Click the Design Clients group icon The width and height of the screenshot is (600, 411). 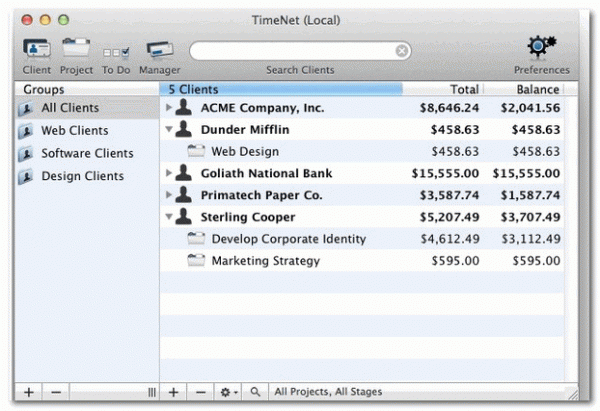[x=26, y=176]
